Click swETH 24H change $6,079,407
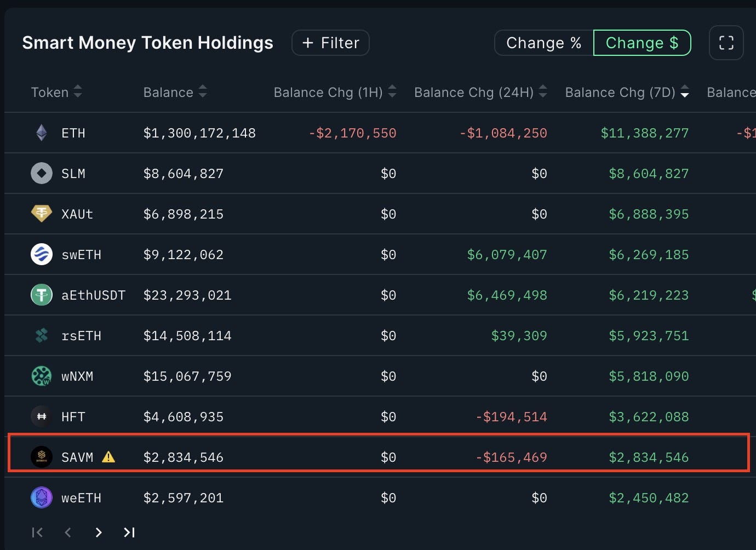The height and width of the screenshot is (550, 756). point(507,255)
